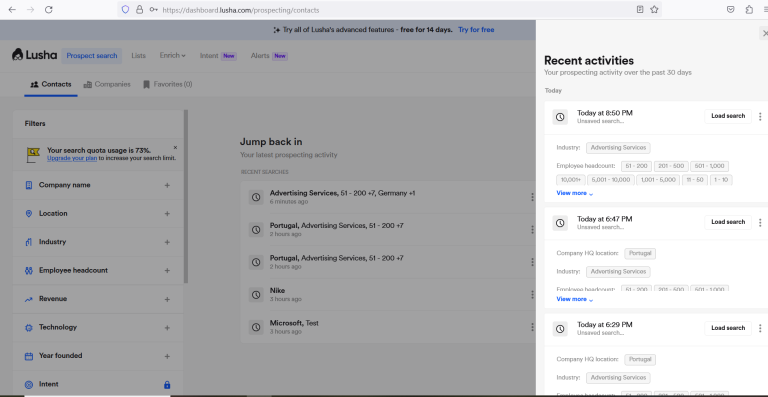The height and width of the screenshot is (397, 768).
Task: Open the Pocket save icon
Action: point(730,9)
